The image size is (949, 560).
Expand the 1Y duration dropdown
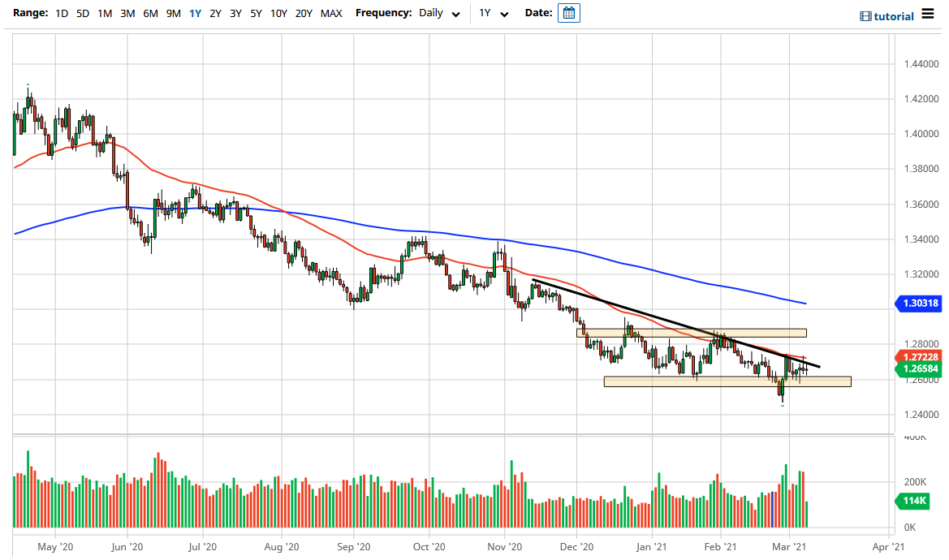(x=504, y=14)
